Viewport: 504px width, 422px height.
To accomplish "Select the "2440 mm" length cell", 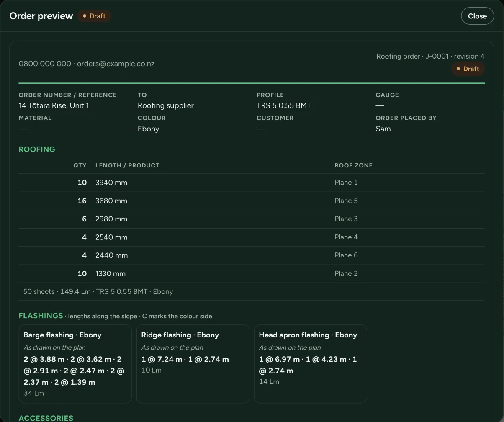I will click(111, 255).
